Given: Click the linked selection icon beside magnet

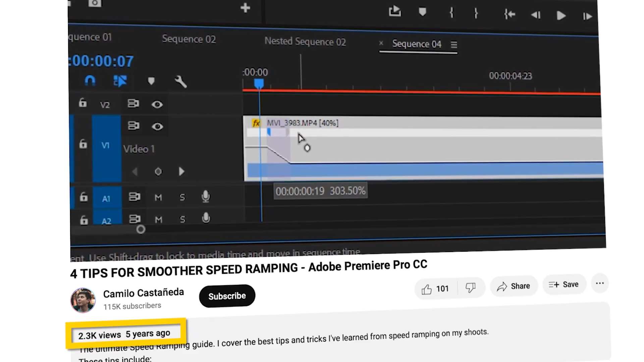Looking at the screenshot, I should [x=120, y=81].
